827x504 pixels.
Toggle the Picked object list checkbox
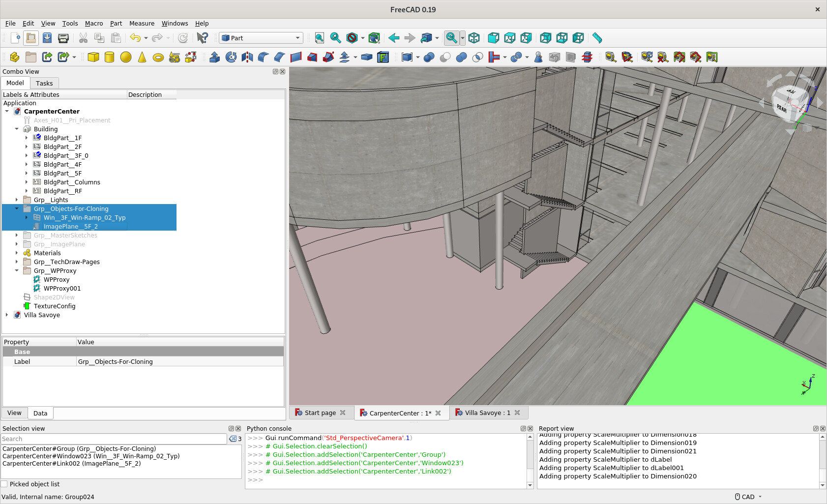tap(4, 484)
